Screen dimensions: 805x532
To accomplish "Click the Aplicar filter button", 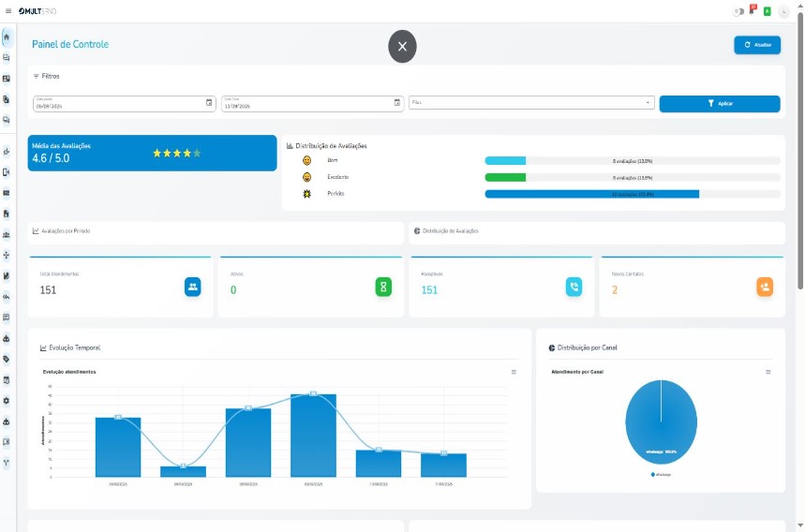I will point(719,104).
